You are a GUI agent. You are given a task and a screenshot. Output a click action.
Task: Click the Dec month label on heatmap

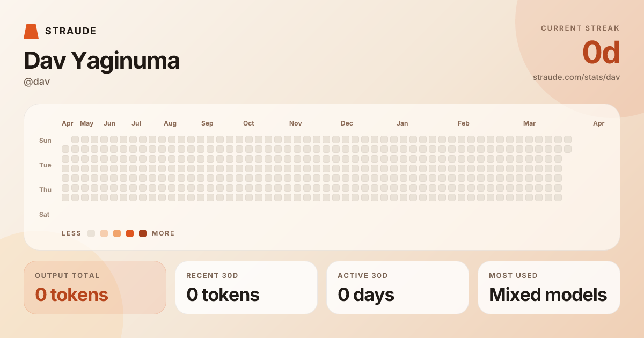(347, 123)
